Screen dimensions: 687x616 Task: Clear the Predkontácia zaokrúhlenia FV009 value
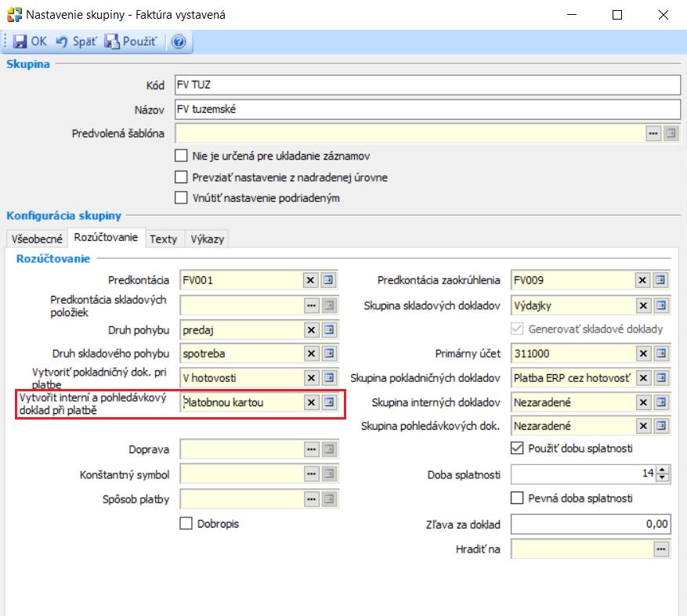click(642, 280)
